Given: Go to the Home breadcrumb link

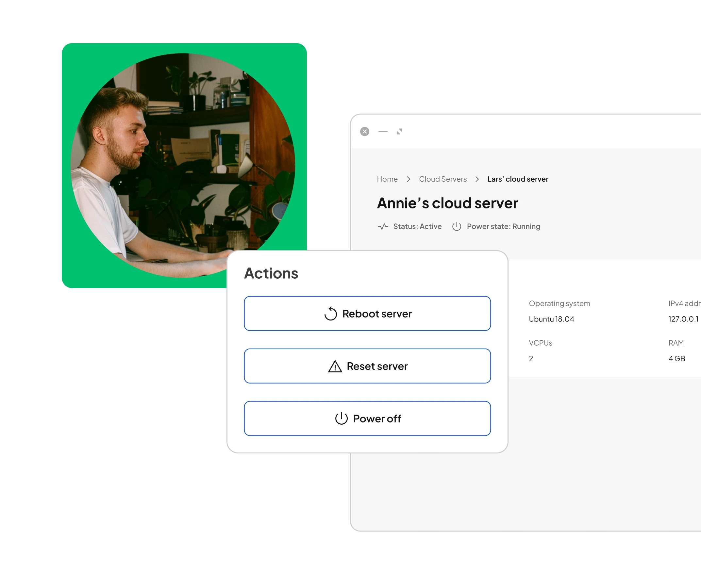Looking at the screenshot, I should (387, 179).
